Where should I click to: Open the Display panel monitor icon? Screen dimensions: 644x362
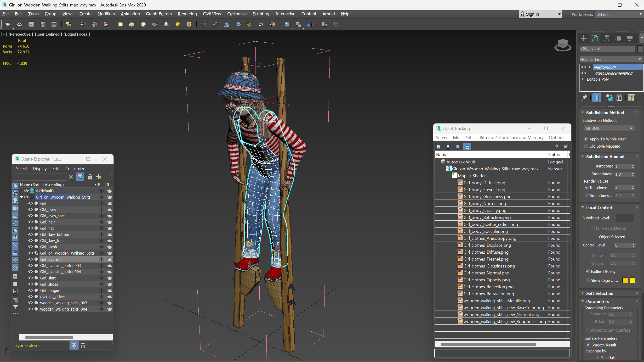(629, 38)
